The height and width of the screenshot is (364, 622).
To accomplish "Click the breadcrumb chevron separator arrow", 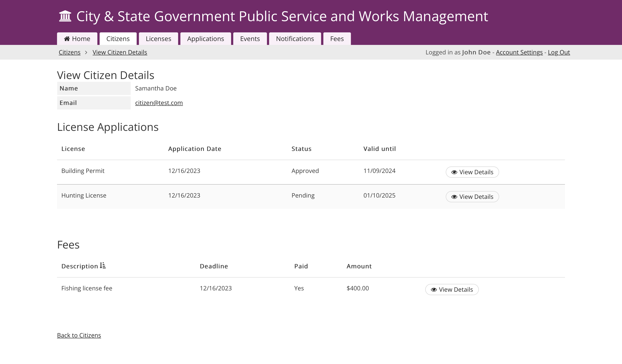I will (86, 52).
